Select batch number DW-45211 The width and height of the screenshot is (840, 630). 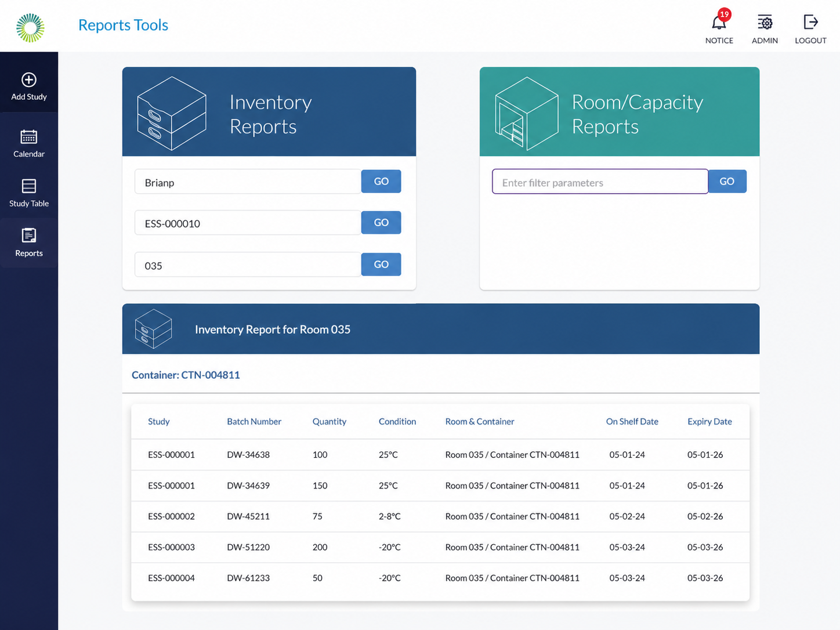(248, 516)
